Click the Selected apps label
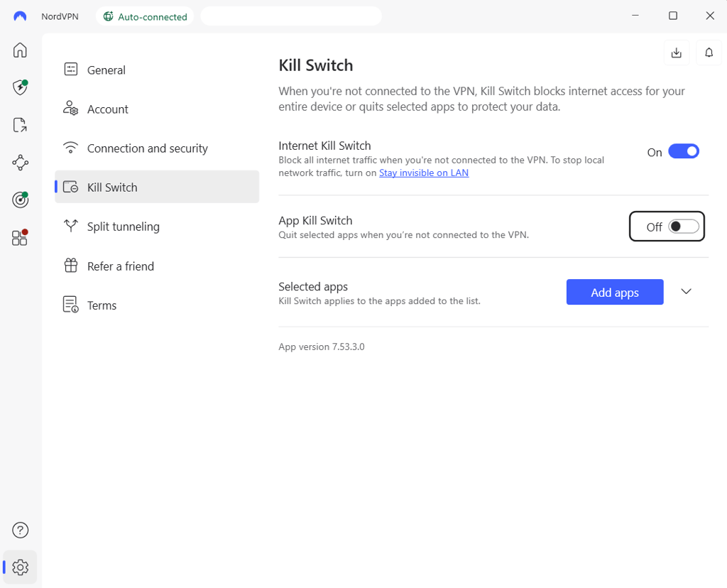 pyautogui.click(x=313, y=287)
